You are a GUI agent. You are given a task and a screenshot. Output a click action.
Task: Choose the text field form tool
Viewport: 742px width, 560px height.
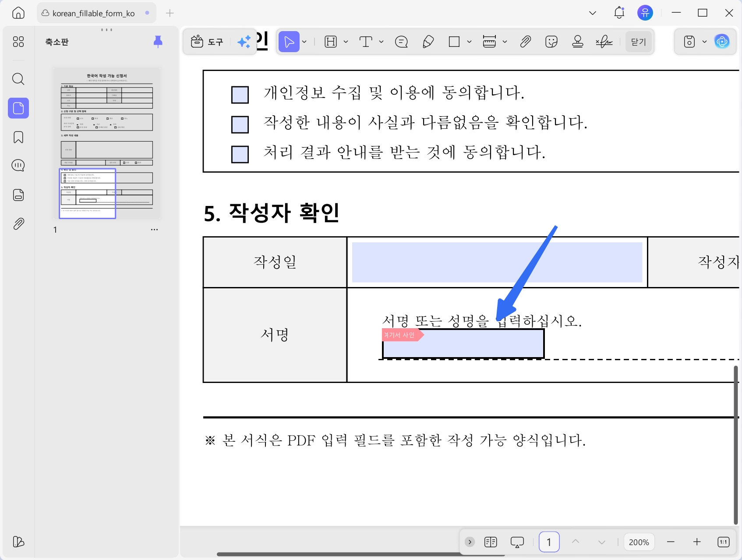point(331,42)
